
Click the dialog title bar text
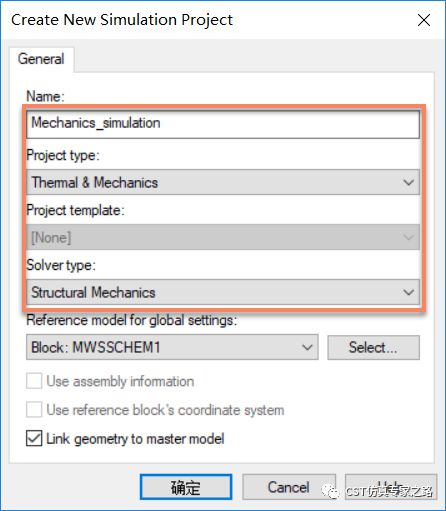pyautogui.click(x=122, y=20)
